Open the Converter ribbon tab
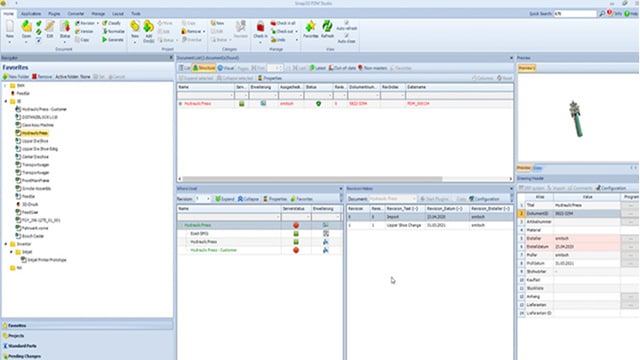This screenshot has height=360, width=640. tap(76, 13)
